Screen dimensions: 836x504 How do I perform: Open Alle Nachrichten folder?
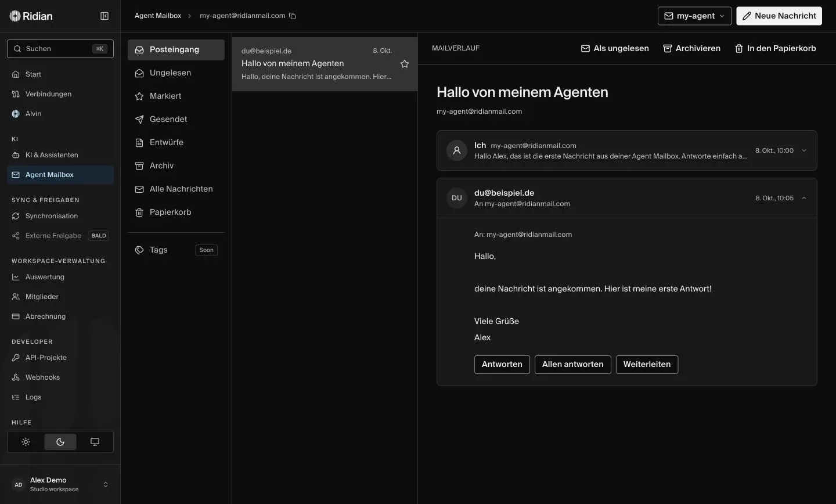click(x=176, y=189)
